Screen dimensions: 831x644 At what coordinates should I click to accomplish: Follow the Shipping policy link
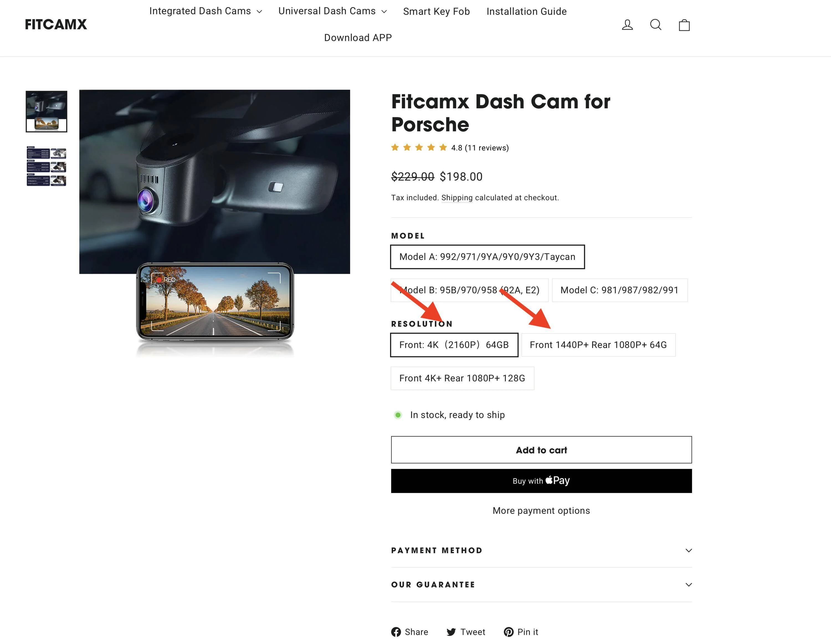(x=457, y=198)
